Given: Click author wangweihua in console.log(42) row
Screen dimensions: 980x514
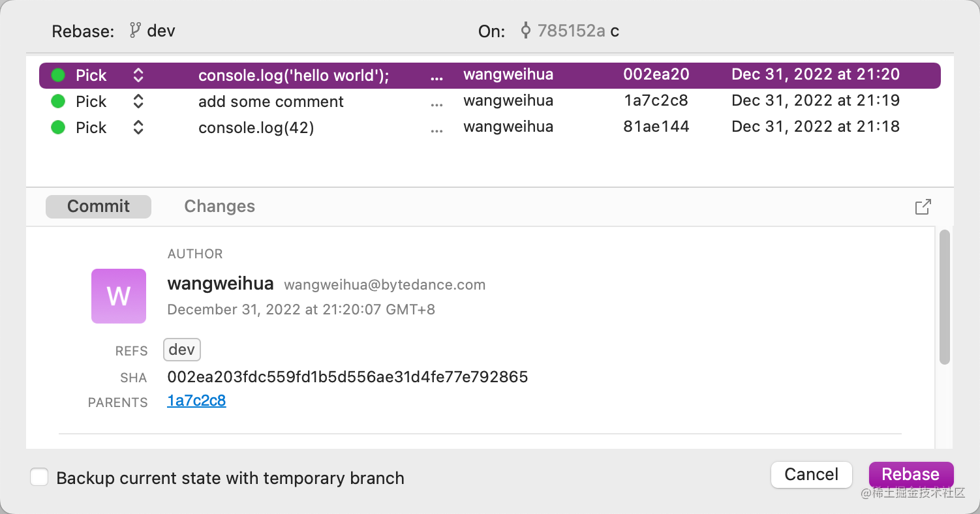Looking at the screenshot, I should coord(508,127).
